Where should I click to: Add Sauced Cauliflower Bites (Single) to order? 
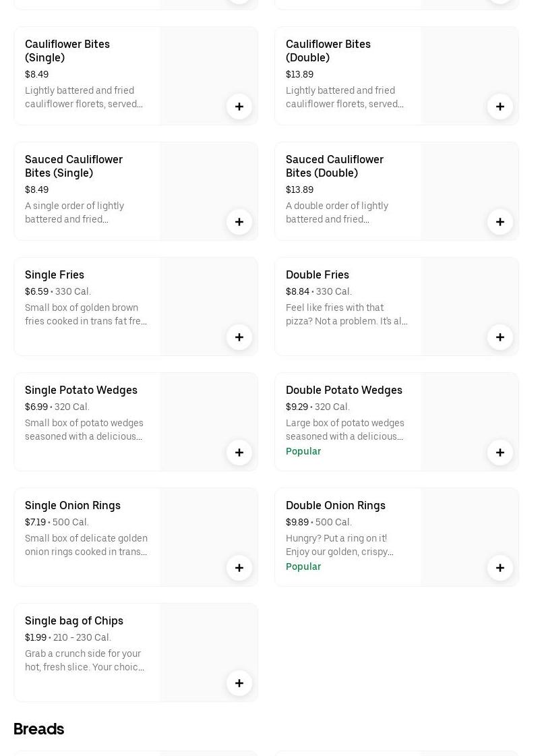[x=239, y=222]
